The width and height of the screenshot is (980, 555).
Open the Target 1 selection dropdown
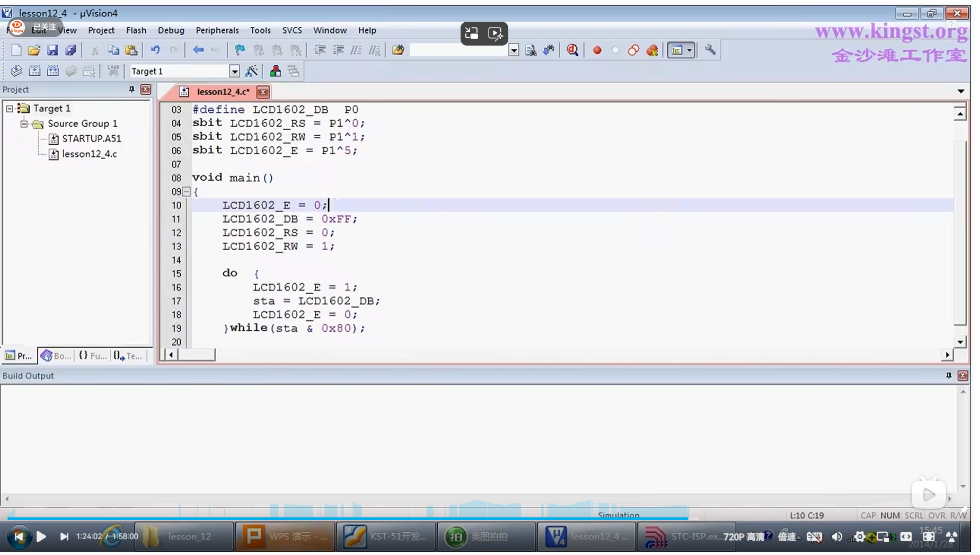[234, 71]
